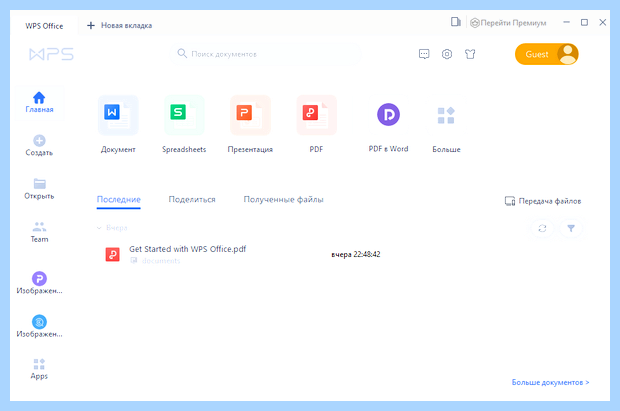Open Больше документов link
This screenshot has width=620, height=411.
pos(550,382)
